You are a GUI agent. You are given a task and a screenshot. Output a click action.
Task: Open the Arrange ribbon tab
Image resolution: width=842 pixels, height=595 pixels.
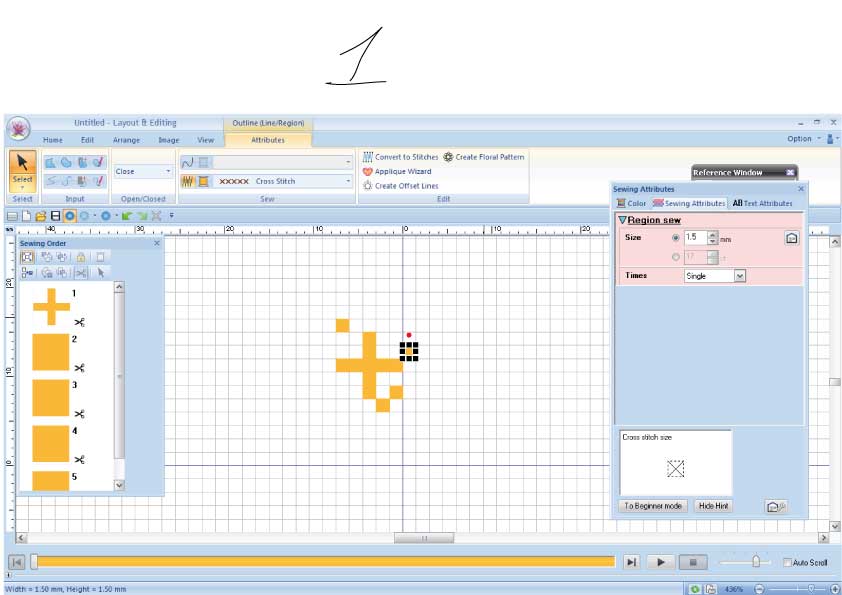coord(126,140)
